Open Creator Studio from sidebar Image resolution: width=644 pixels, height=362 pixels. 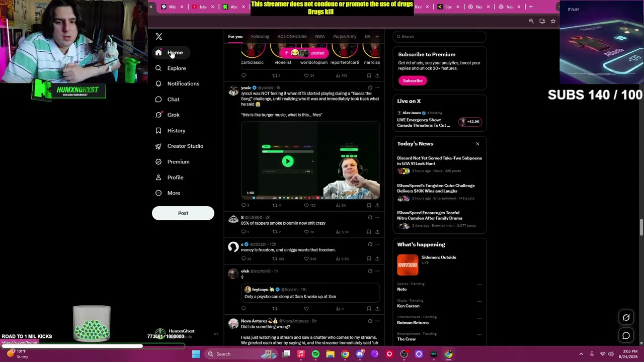180,146
